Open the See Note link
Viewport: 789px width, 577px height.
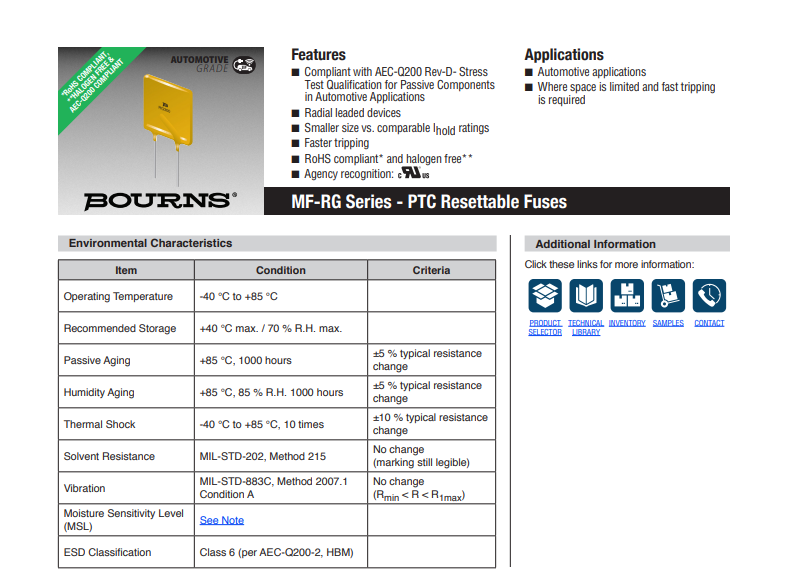pyautogui.click(x=222, y=520)
